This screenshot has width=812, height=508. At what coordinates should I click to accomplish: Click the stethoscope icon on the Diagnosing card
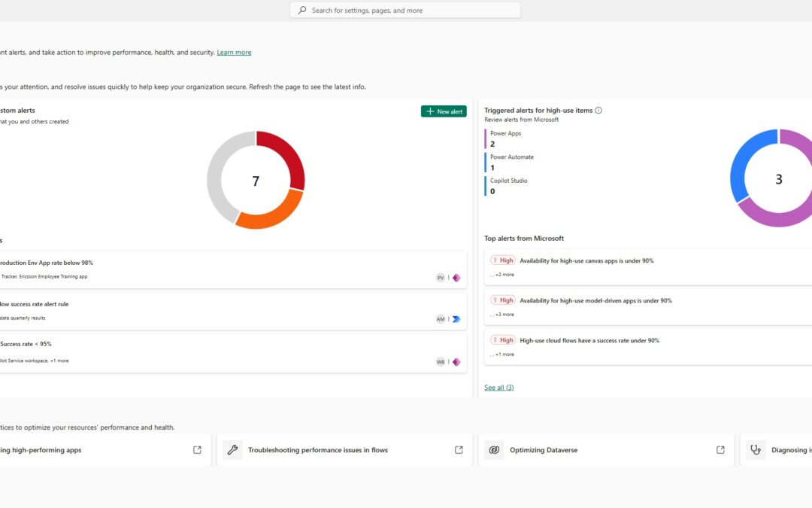click(x=755, y=449)
